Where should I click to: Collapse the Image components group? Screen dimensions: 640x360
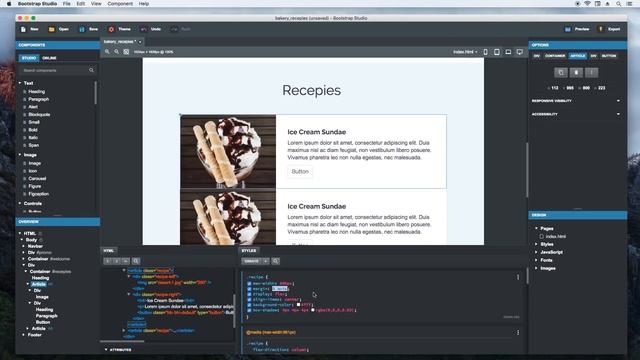(20, 155)
